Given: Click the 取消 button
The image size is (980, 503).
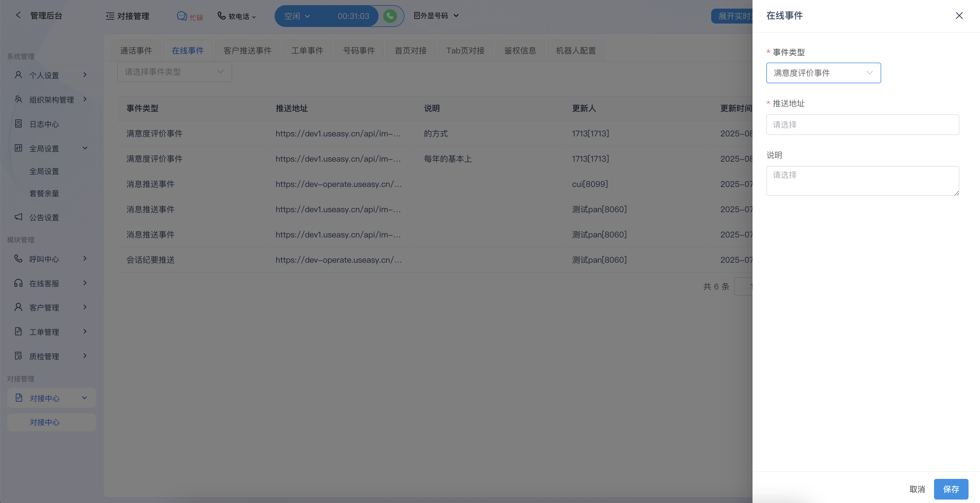Looking at the screenshot, I should (917, 489).
